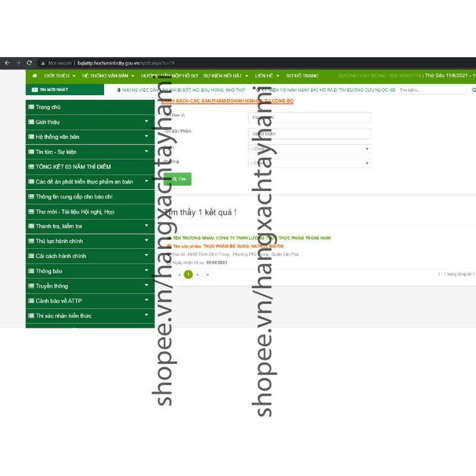Image resolution: width=476 pixels, height=476 pixels.
Task: Reload the page with refresh icon
Action: (x=29, y=63)
